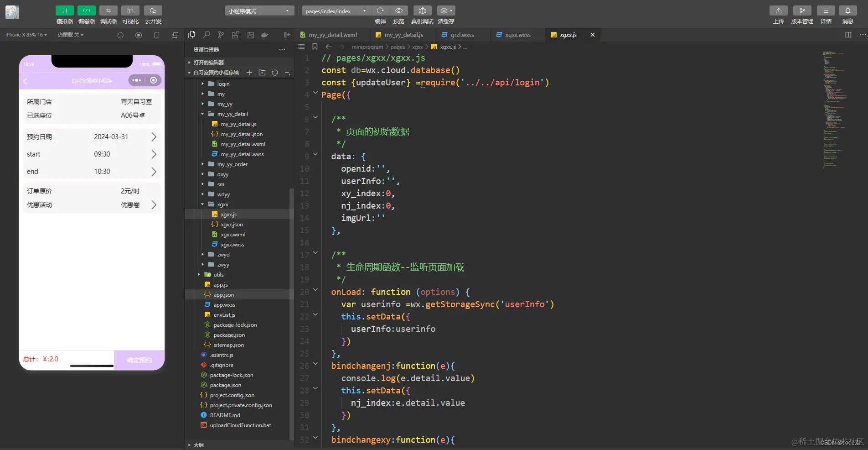Expand the login folder

point(223,84)
